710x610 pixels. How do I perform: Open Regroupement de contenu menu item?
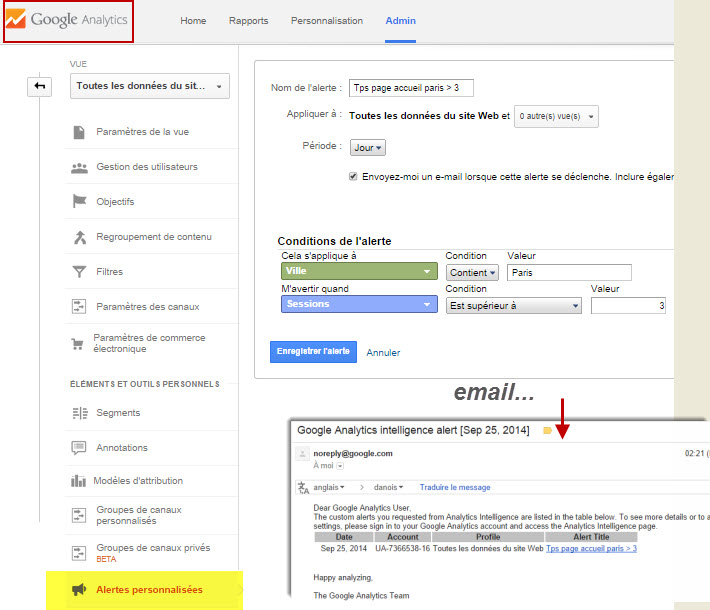point(152,236)
